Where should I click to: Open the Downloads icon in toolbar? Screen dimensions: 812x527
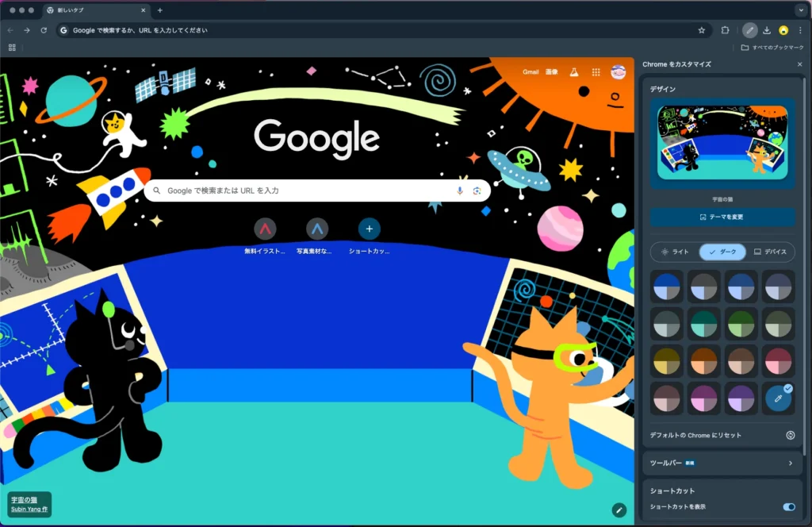click(x=767, y=30)
